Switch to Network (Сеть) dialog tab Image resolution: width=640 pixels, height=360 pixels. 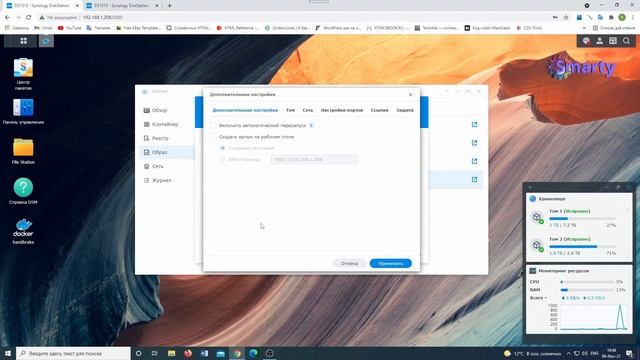308,110
